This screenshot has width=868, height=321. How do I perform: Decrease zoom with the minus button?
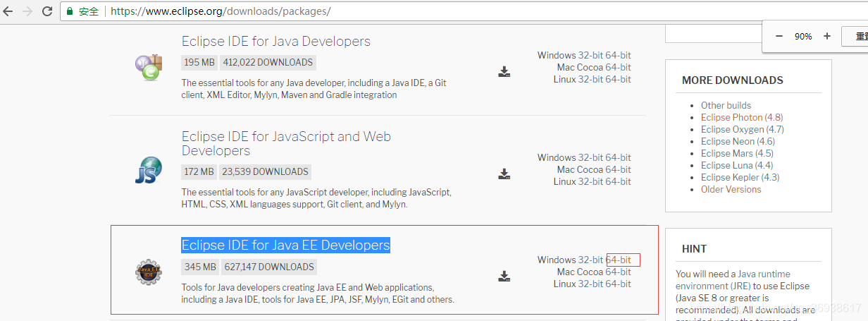[779, 36]
